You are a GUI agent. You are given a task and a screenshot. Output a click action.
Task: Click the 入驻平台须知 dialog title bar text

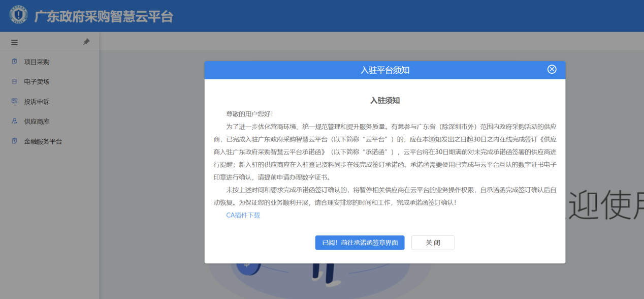385,70
